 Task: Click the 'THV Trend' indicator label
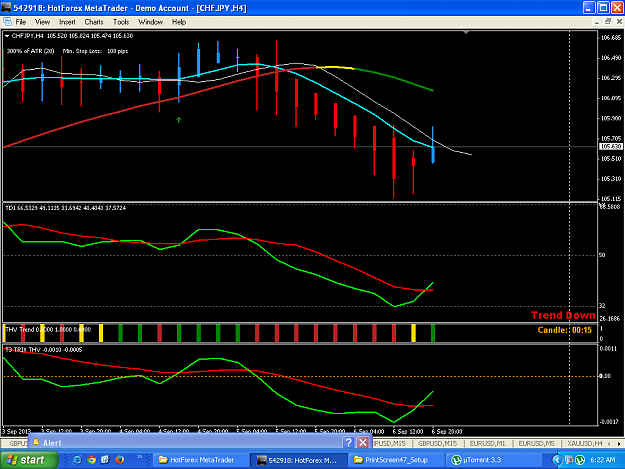click(48, 330)
